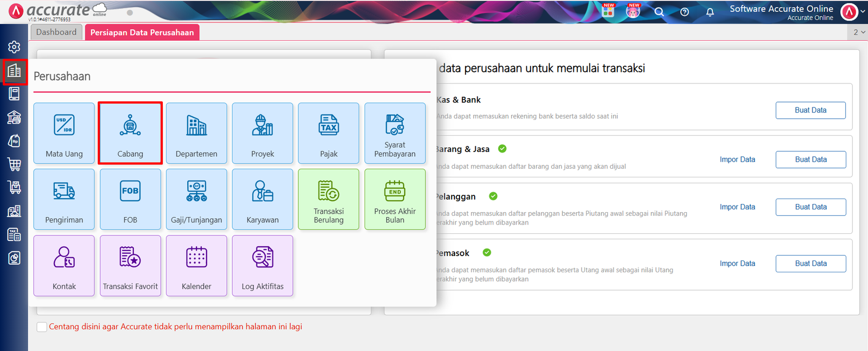Click Impor Data for Barang & Jasa
This screenshot has width=868, height=351.
[737, 159]
